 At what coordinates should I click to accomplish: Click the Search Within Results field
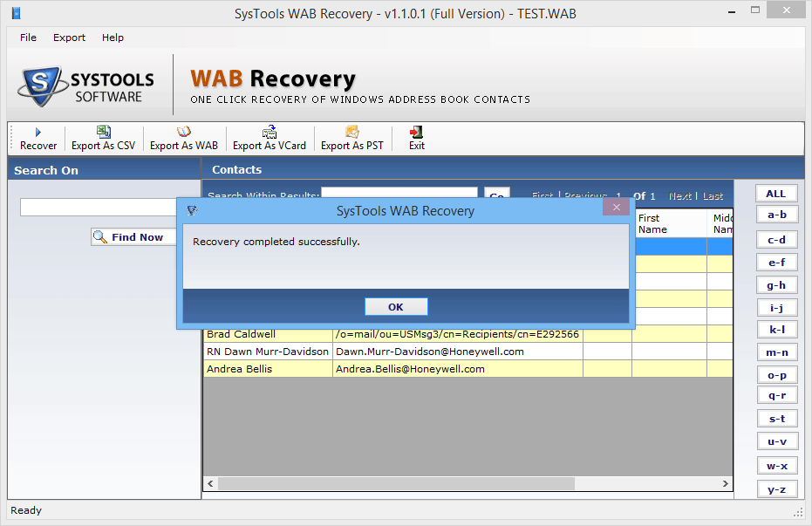tap(399, 193)
